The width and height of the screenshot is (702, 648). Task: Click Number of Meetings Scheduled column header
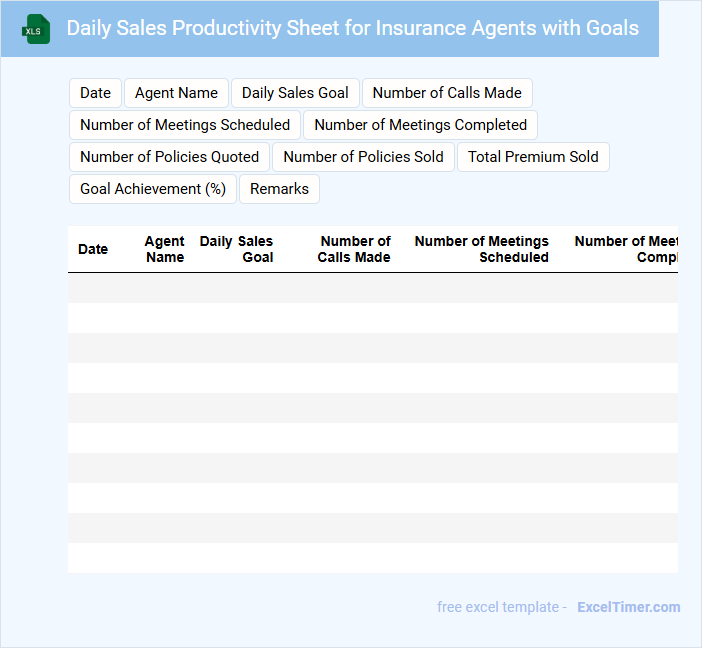482,249
